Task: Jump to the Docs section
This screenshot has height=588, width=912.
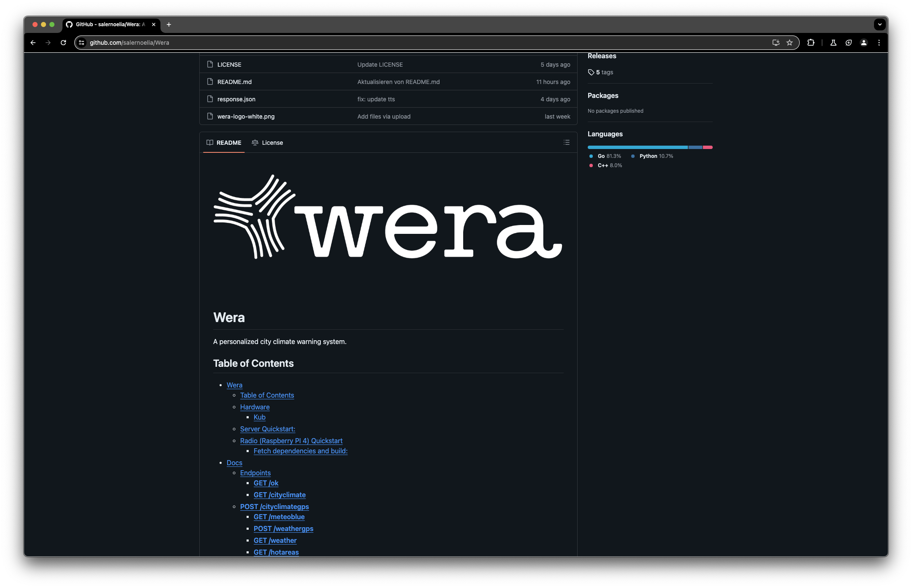Action: pos(234,463)
